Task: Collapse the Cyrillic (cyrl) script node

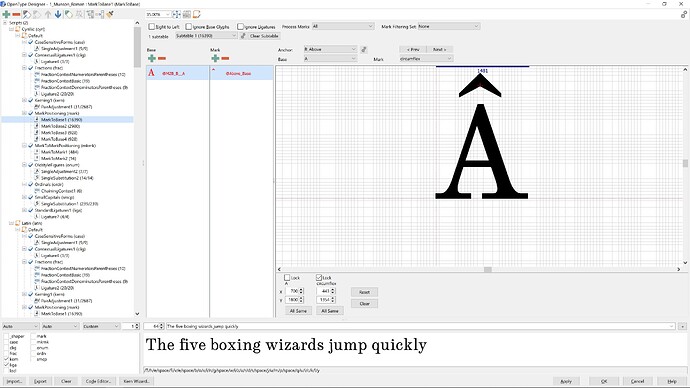Action: pos(11,29)
